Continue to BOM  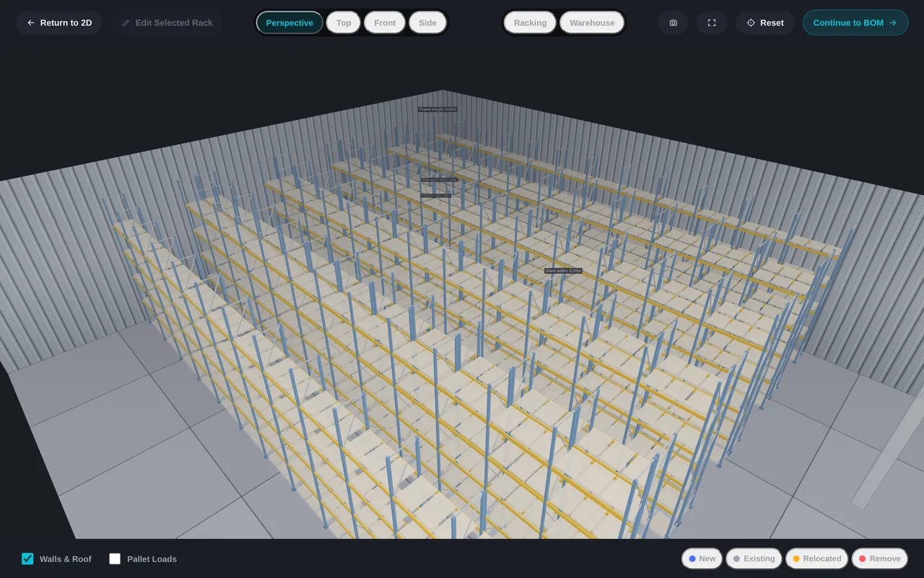(855, 22)
